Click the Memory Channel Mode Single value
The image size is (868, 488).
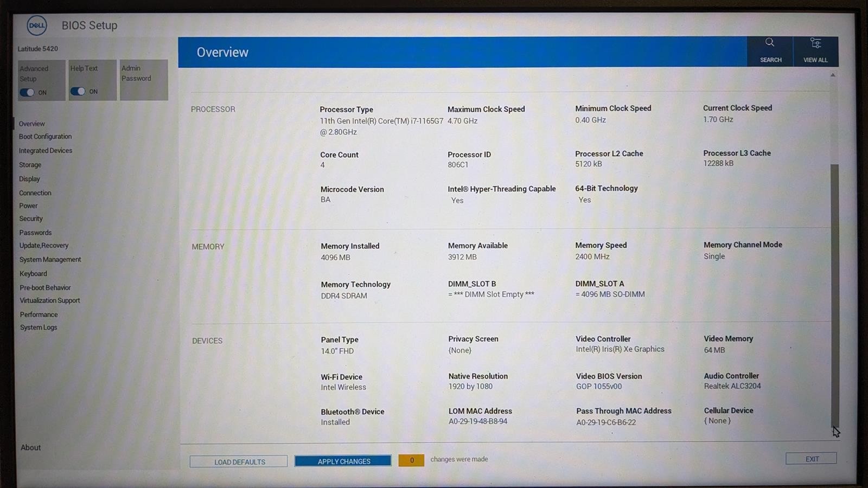pyautogui.click(x=714, y=256)
